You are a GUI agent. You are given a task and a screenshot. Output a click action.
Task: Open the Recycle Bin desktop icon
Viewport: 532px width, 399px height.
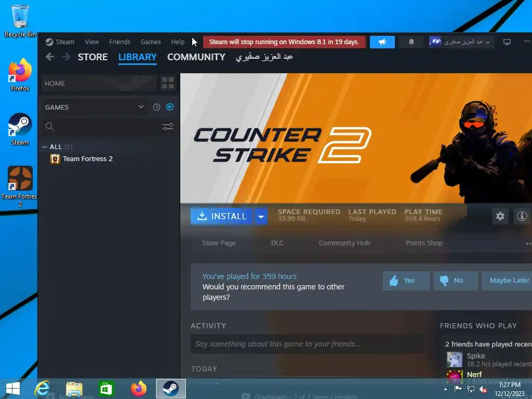point(20,20)
